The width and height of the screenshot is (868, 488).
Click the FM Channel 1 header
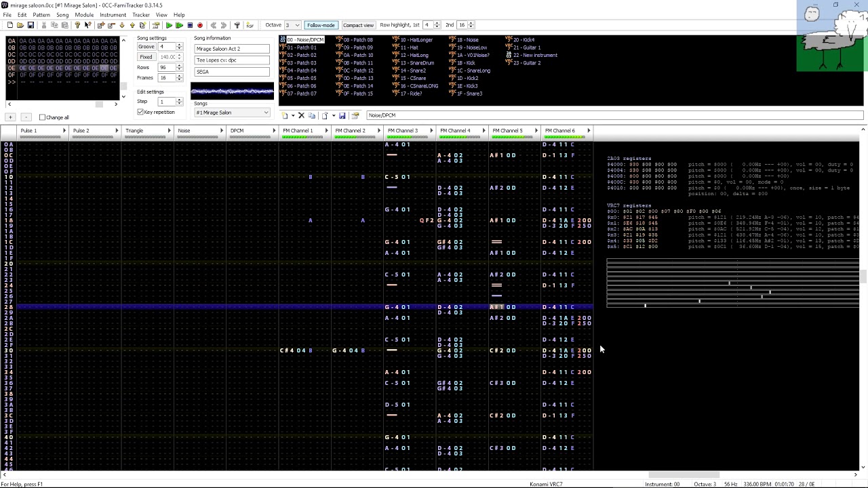pos(304,133)
